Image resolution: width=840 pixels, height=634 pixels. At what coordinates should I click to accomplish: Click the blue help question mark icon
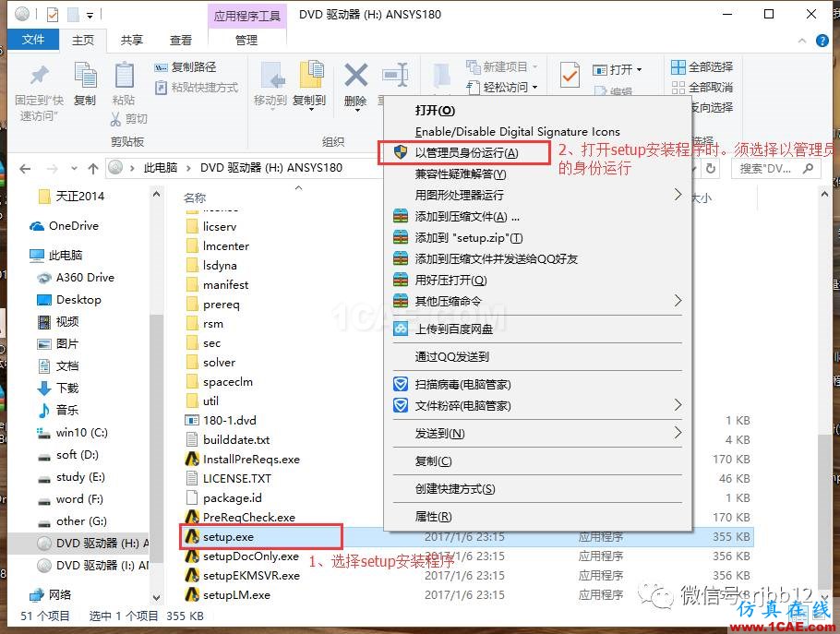click(822, 41)
